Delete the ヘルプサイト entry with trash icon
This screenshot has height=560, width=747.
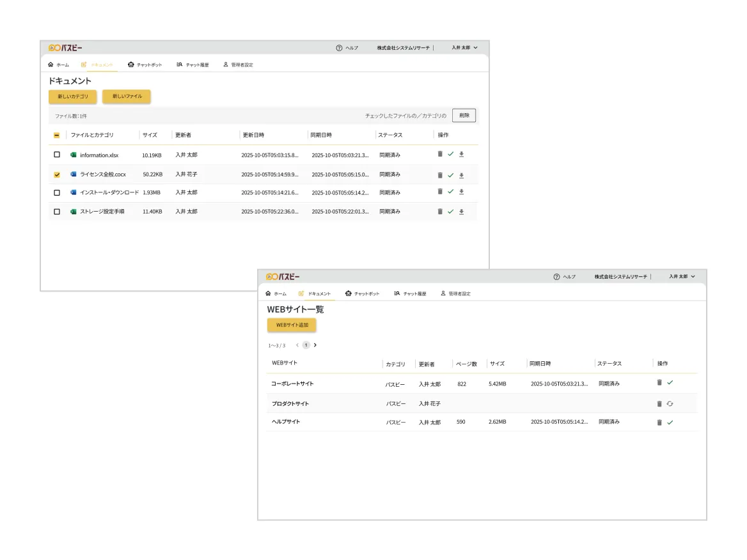point(659,423)
